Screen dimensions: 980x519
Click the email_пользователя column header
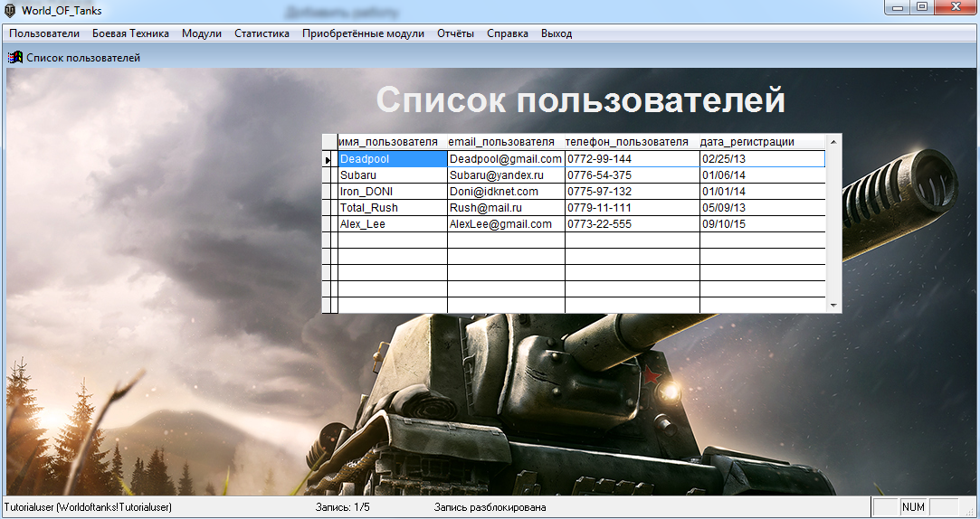506,142
